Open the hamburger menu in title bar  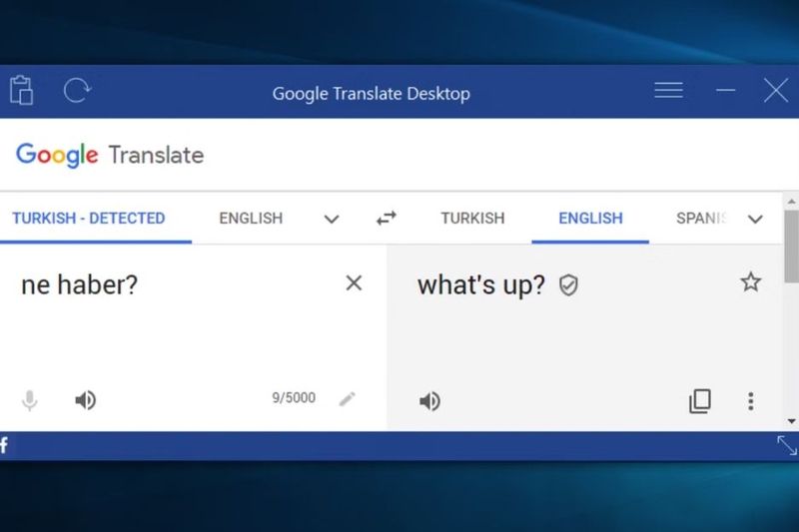point(668,90)
